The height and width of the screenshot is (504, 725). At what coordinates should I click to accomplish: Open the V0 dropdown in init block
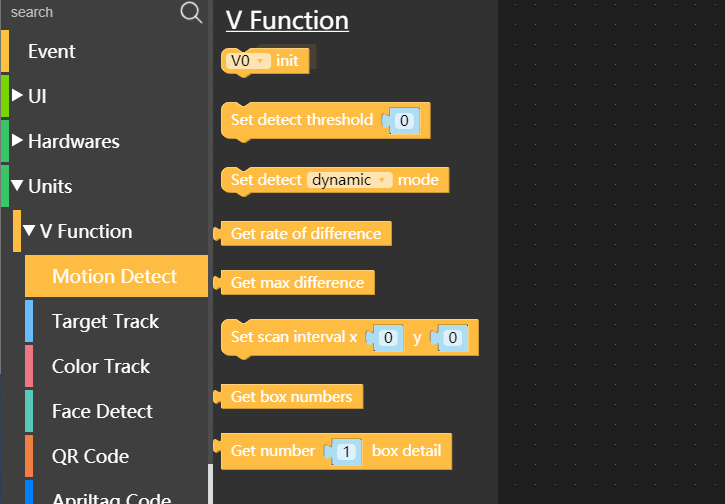tap(248, 61)
